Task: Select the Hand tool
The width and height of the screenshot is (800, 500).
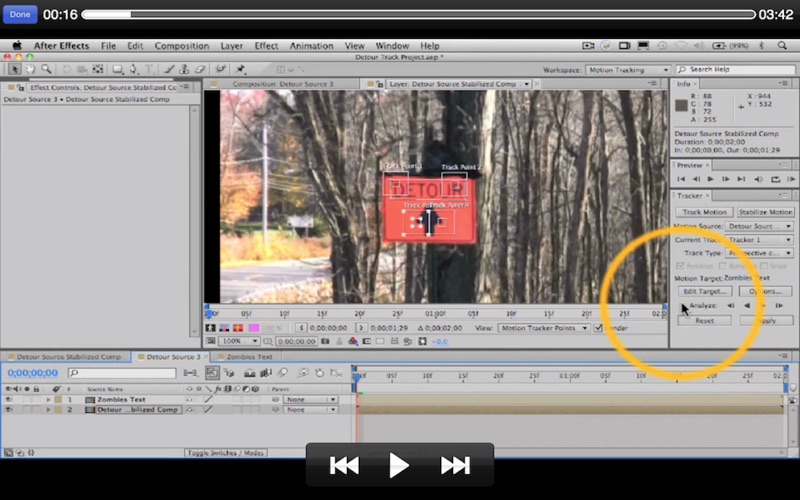Action: 30,69
